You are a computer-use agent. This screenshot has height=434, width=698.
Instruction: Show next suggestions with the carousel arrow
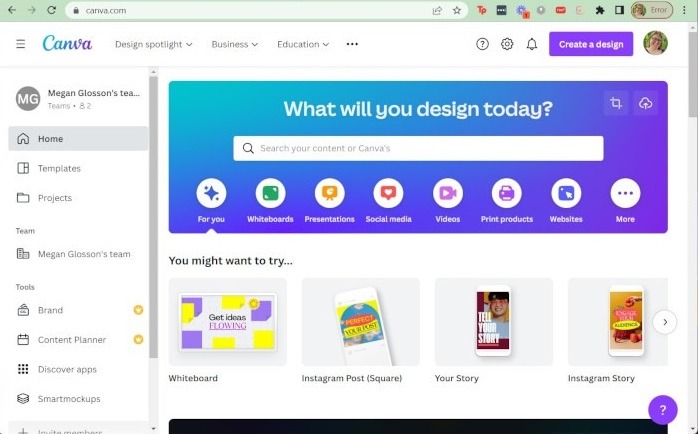[x=665, y=322]
